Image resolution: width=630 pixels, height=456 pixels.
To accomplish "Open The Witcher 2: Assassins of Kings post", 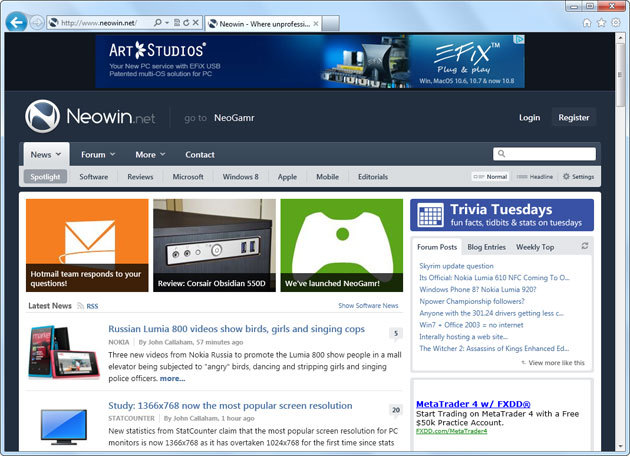I will (494, 349).
